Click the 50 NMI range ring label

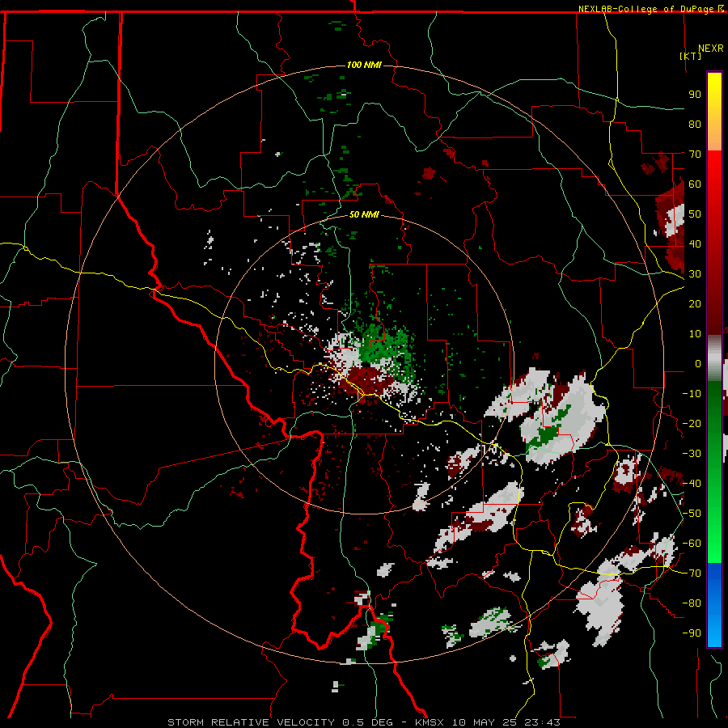click(364, 214)
